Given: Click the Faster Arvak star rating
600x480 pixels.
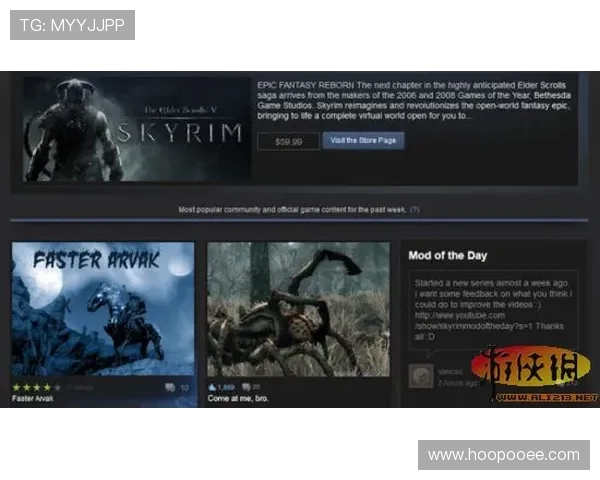Looking at the screenshot, I should (36, 386).
